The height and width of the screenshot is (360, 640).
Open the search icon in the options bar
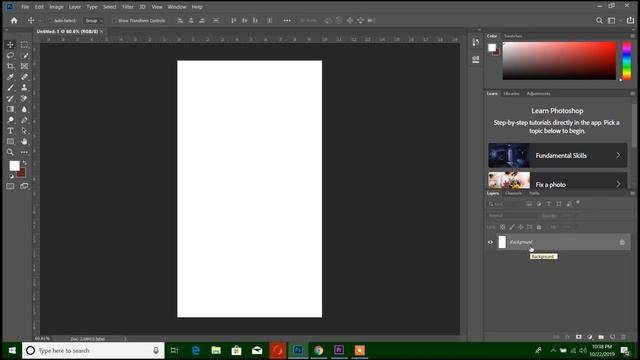599,20
